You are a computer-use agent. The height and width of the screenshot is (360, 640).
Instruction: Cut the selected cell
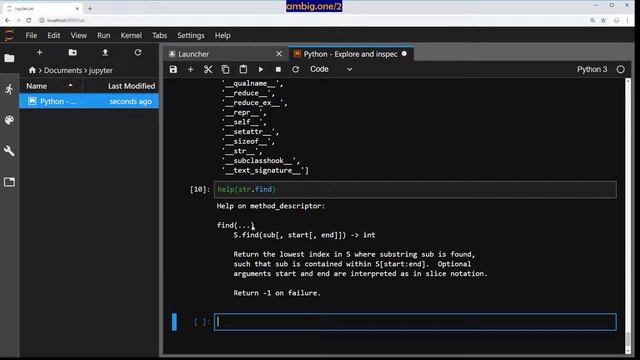pos(208,69)
